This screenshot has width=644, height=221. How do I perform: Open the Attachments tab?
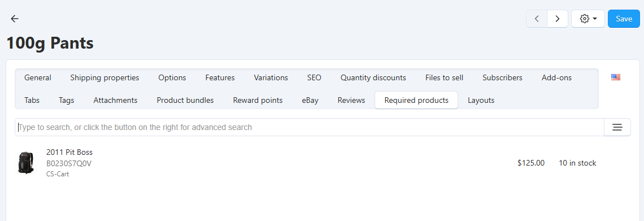pos(115,100)
